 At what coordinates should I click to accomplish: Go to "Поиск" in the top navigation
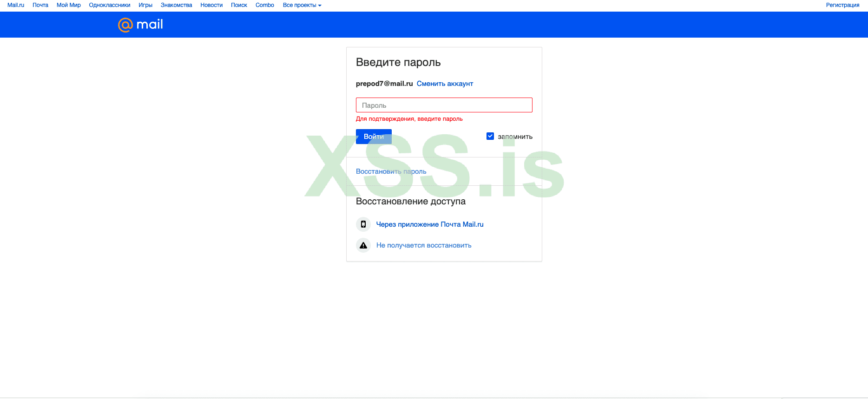click(x=239, y=5)
